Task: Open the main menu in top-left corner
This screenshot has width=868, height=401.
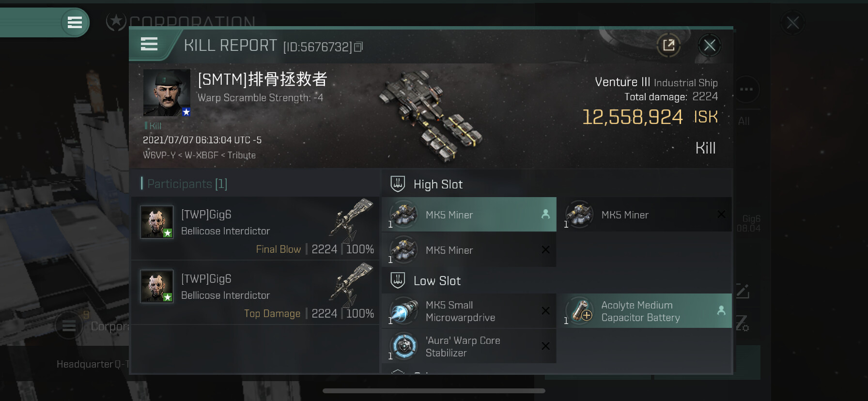Action: click(x=75, y=22)
